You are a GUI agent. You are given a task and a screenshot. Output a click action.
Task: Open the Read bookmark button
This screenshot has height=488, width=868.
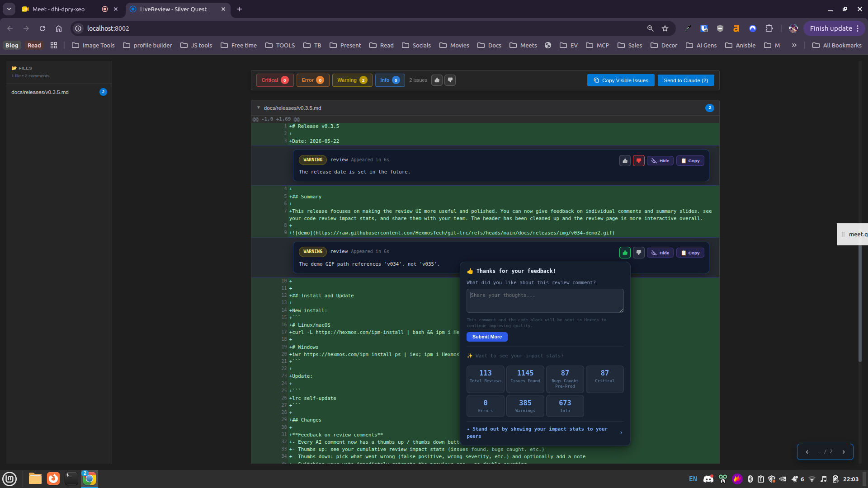[x=34, y=45]
